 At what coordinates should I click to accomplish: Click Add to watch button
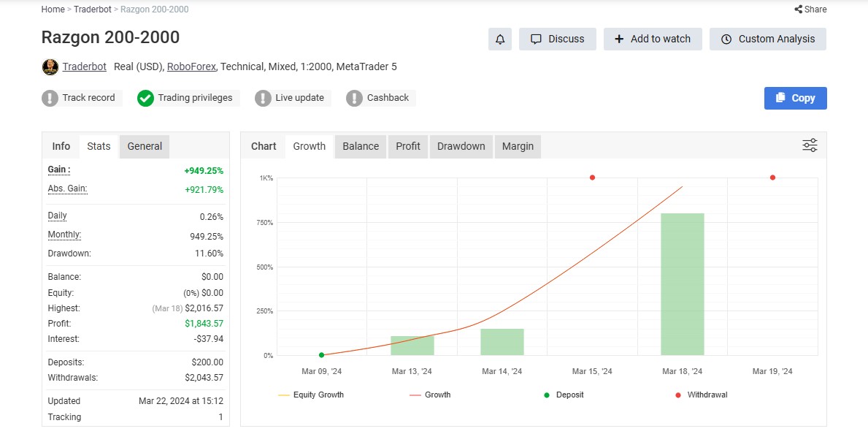coord(653,39)
